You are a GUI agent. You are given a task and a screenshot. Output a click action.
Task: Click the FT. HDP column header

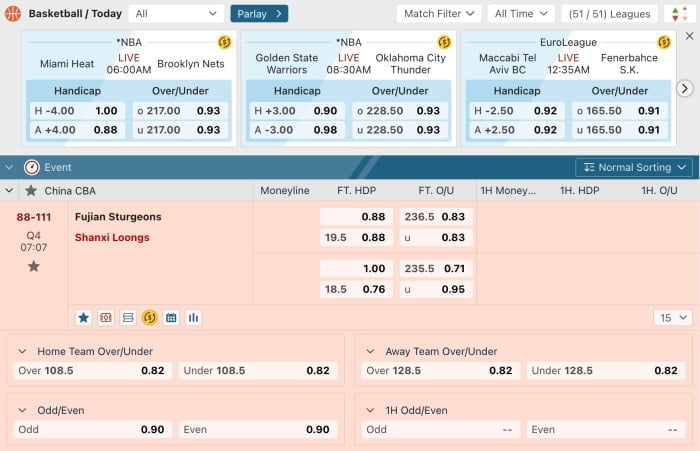coord(357,191)
